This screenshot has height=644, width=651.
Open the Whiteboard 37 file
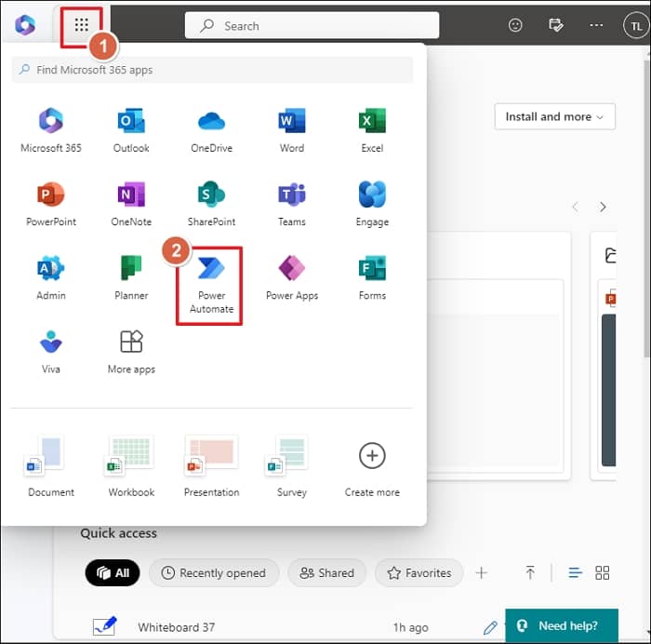click(x=177, y=627)
